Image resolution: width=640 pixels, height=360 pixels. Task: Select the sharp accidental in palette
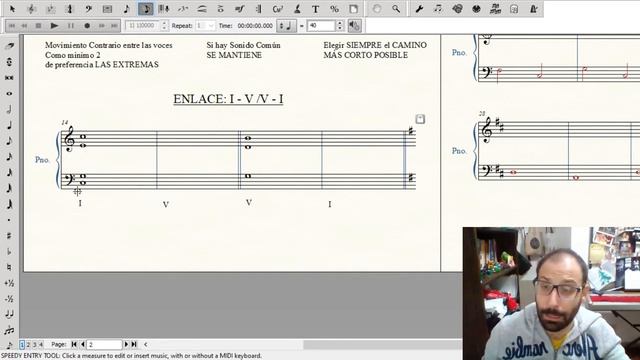pos(9,236)
